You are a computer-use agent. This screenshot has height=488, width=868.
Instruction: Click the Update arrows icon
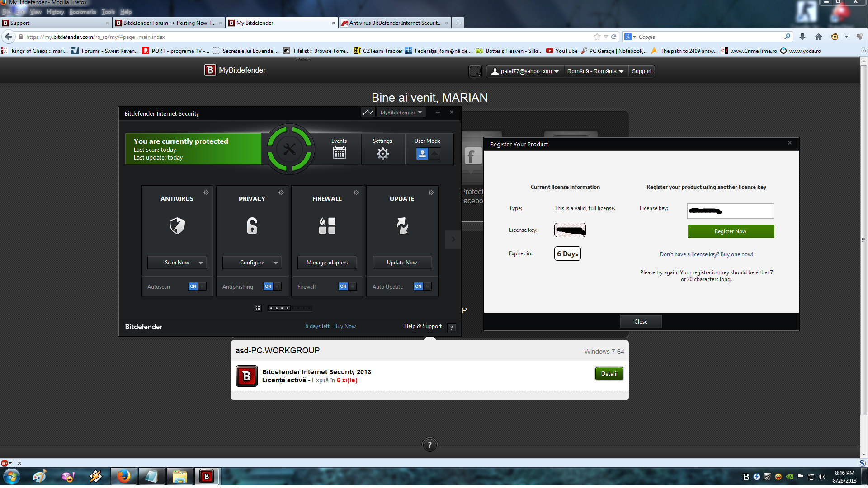(x=402, y=225)
